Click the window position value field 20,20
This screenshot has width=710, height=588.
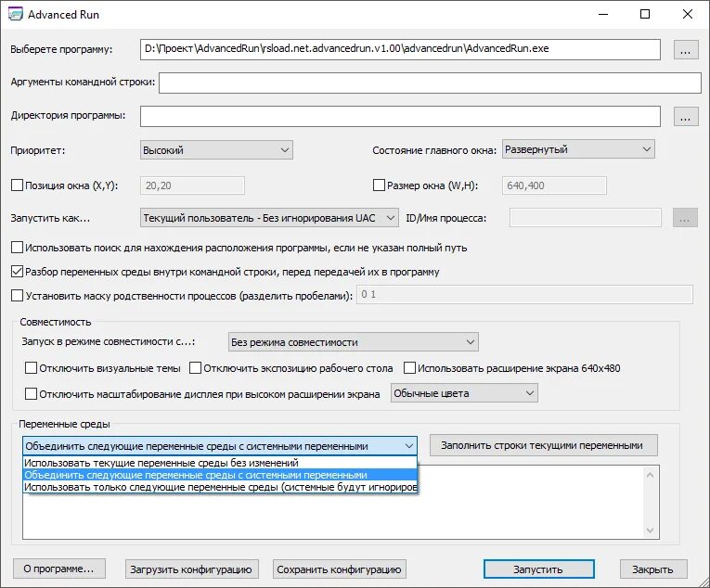[192, 185]
